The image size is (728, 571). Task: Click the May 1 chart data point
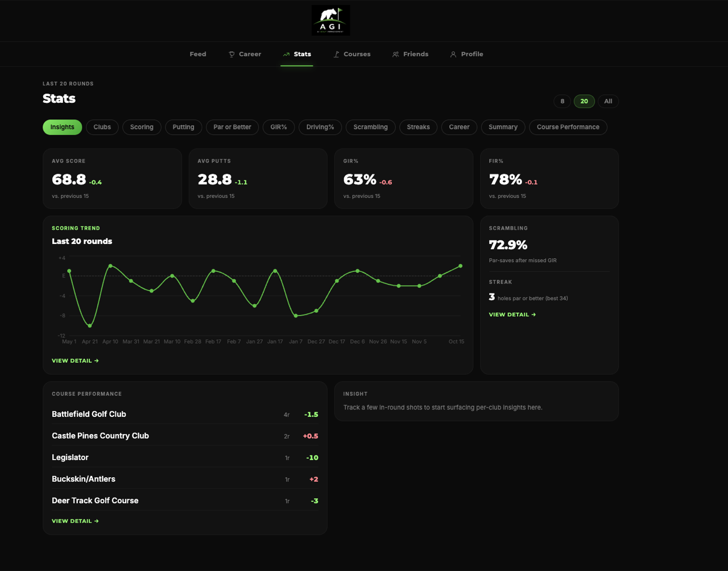point(69,271)
